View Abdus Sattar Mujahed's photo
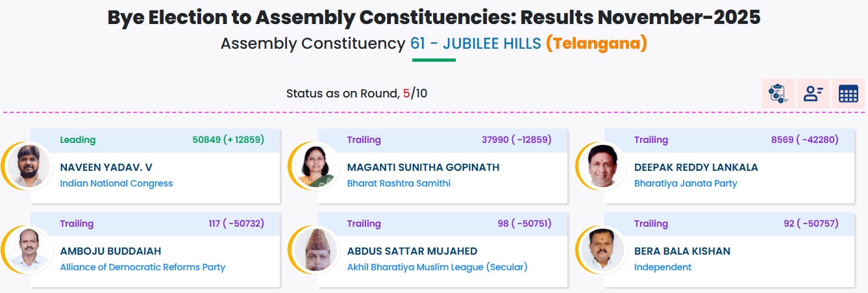Image resolution: width=868 pixels, height=293 pixels. pyautogui.click(x=316, y=249)
